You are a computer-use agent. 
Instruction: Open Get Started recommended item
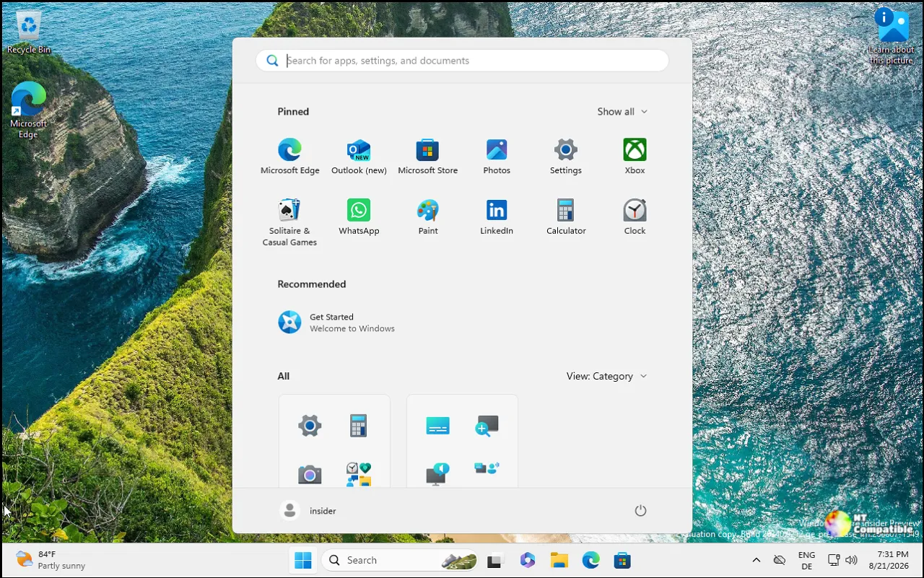[x=336, y=323]
